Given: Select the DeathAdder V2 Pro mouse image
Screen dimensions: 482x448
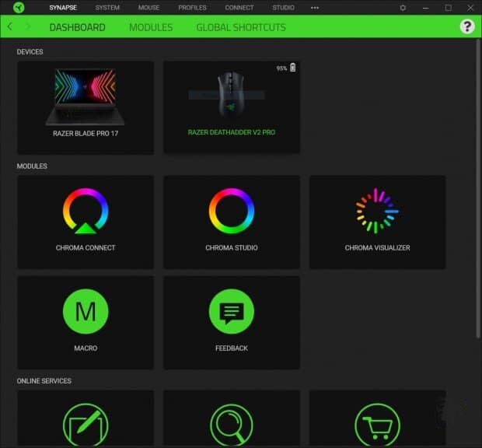Looking at the screenshot, I should pyautogui.click(x=231, y=94).
